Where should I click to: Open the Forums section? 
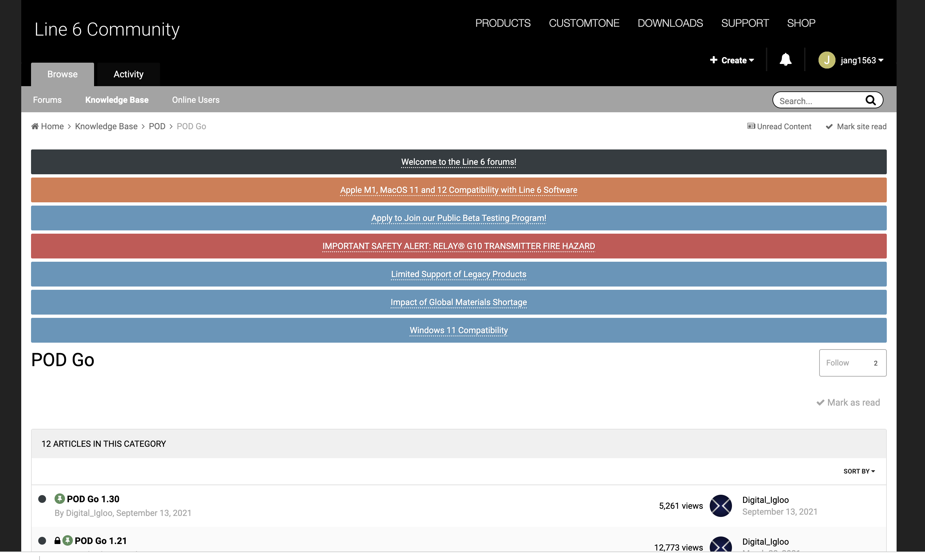[47, 100]
